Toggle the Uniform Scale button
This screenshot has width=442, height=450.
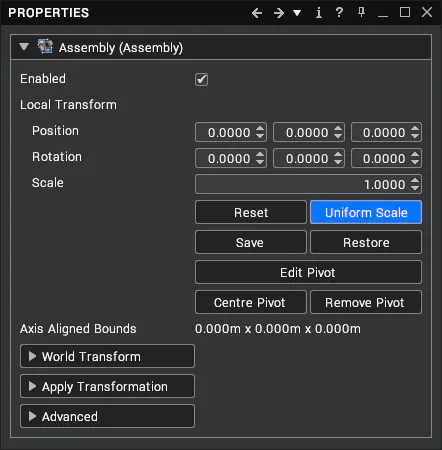[x=366, y=212]
